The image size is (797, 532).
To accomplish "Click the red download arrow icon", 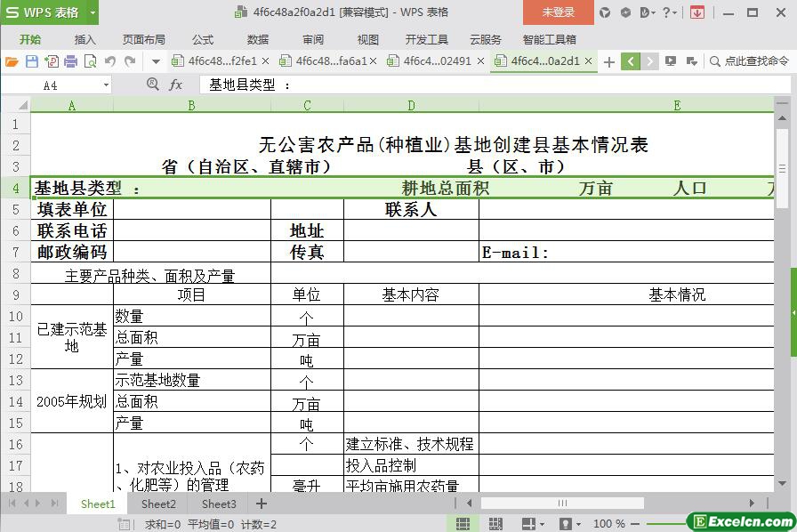I will tap(696, 12).
